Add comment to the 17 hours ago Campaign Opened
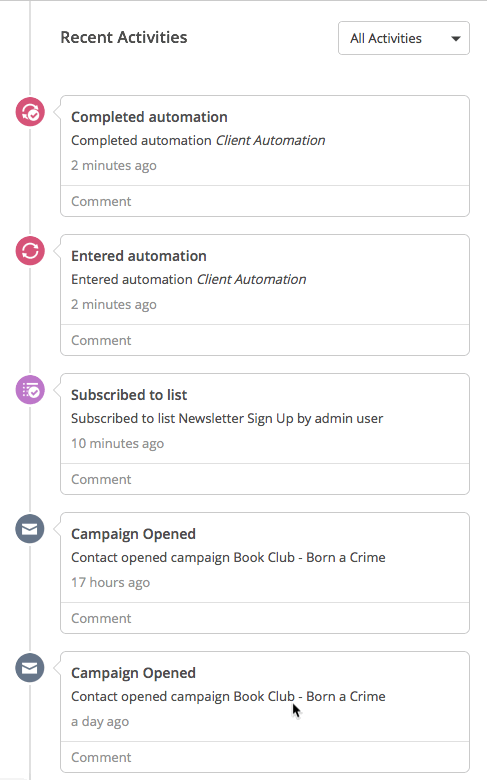 [x=101, y=618]
